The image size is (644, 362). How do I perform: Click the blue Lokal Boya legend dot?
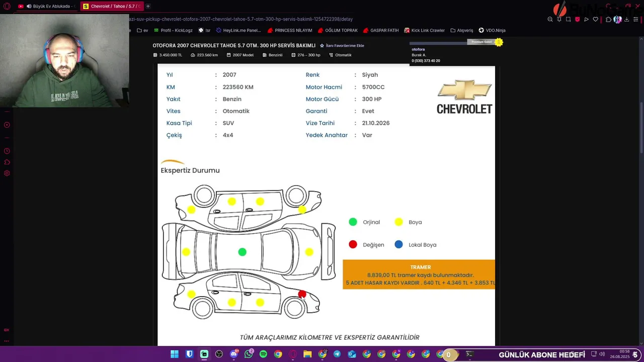tap(398, 244)
